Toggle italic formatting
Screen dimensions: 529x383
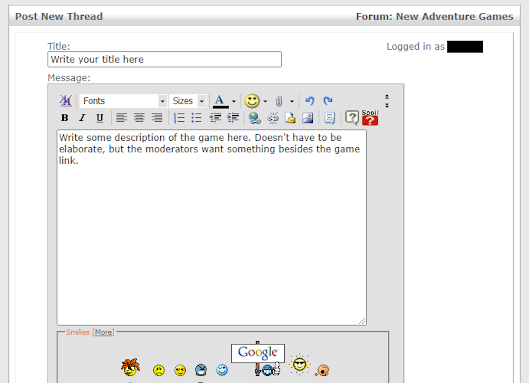[x=82, y=118]
